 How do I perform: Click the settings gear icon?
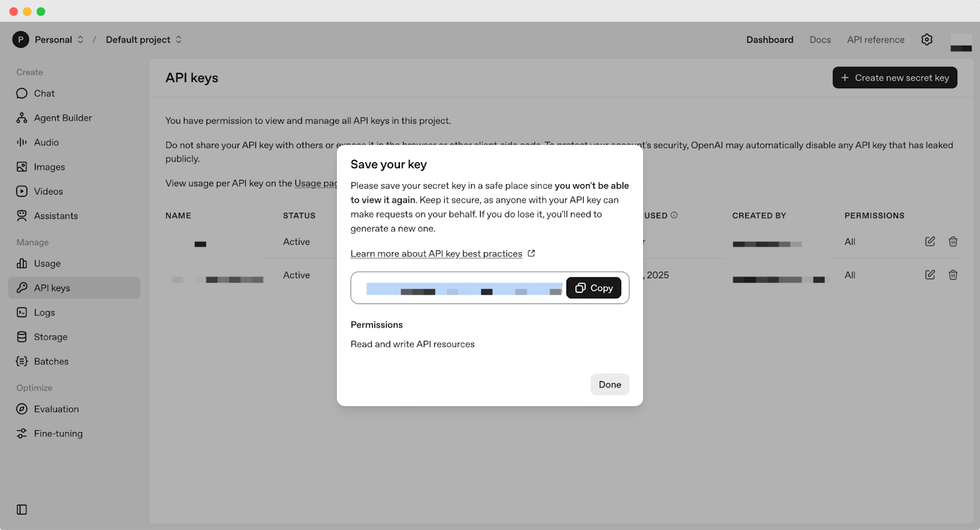pyautogui.click(x=927, y=40)
